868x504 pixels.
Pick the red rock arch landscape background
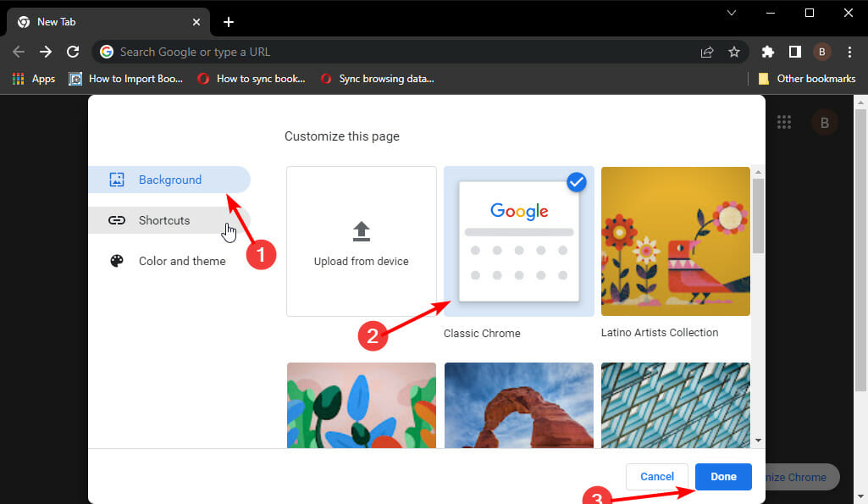(519, 405)
